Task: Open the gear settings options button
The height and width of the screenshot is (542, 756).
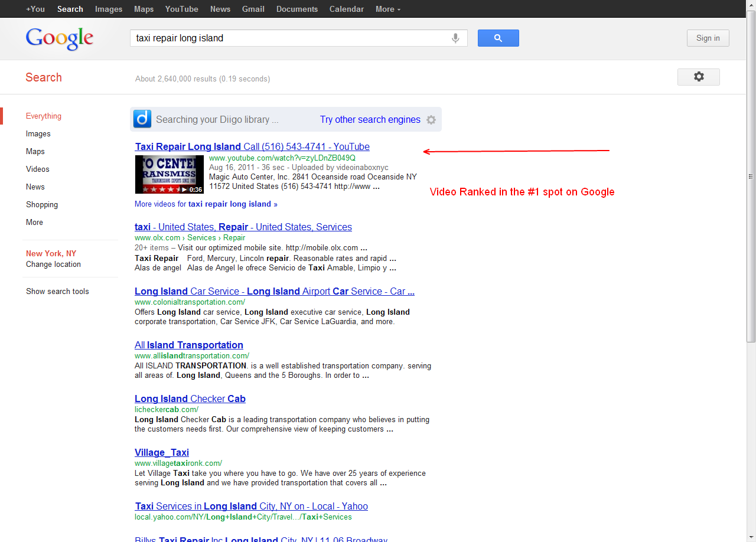Action: [698, 77]
